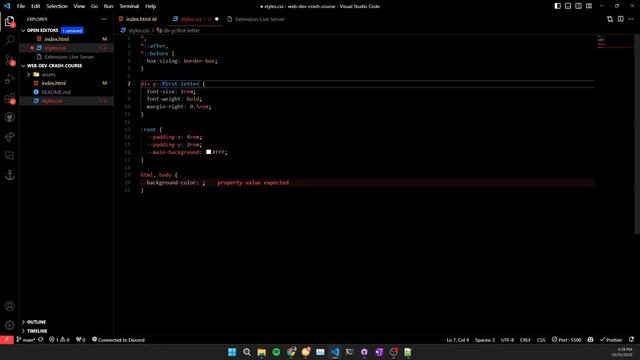
Task: Click the feedback icon left of Prettier
Action: 590,340
